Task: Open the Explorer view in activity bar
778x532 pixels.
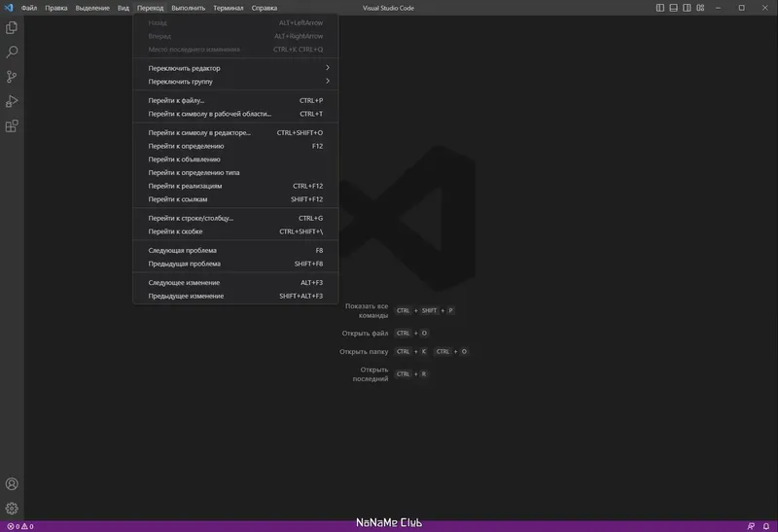Action: 12,28
